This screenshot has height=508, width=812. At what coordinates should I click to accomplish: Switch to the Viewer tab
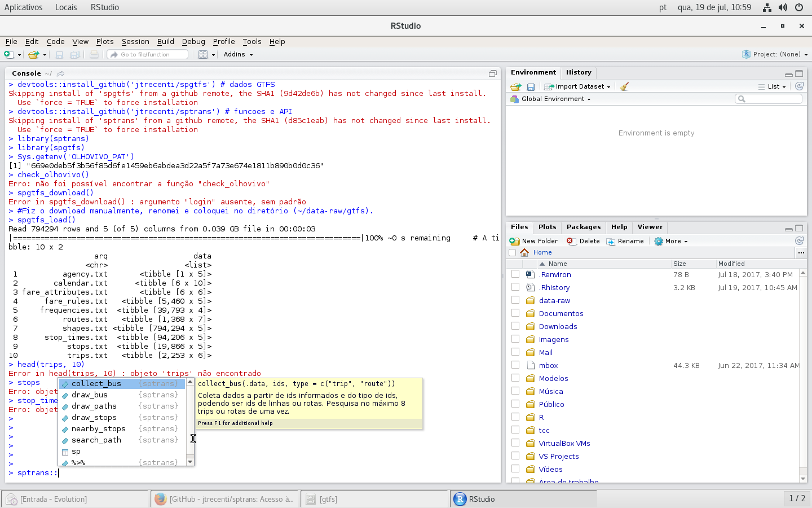(x=650, y=227)
